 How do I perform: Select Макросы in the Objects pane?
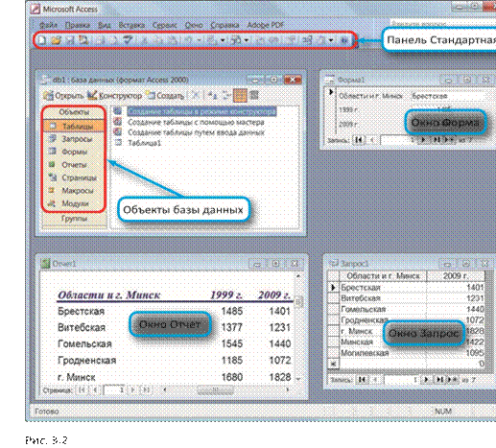[x=74, y=190]
